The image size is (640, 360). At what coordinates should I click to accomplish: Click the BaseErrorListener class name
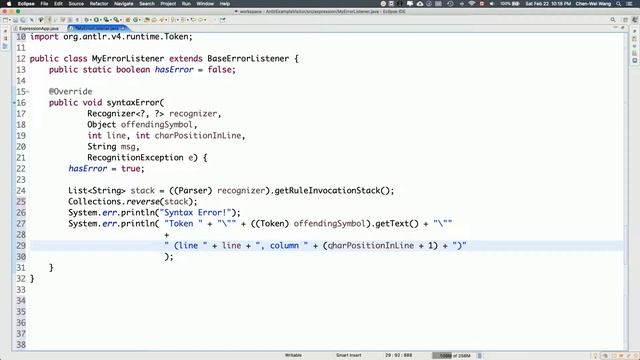(x=248, y=58)
